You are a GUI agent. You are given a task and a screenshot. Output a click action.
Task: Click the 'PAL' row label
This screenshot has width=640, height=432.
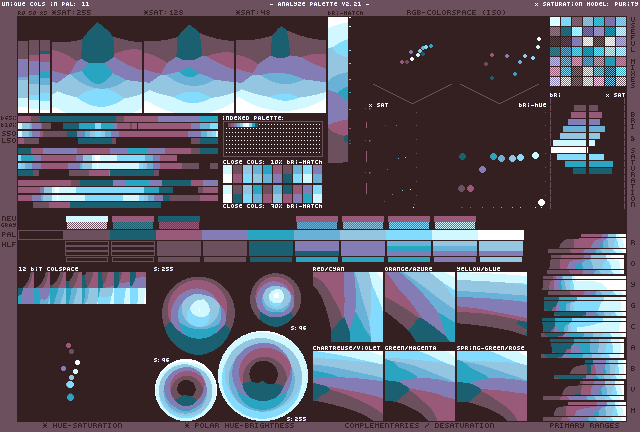9,234
